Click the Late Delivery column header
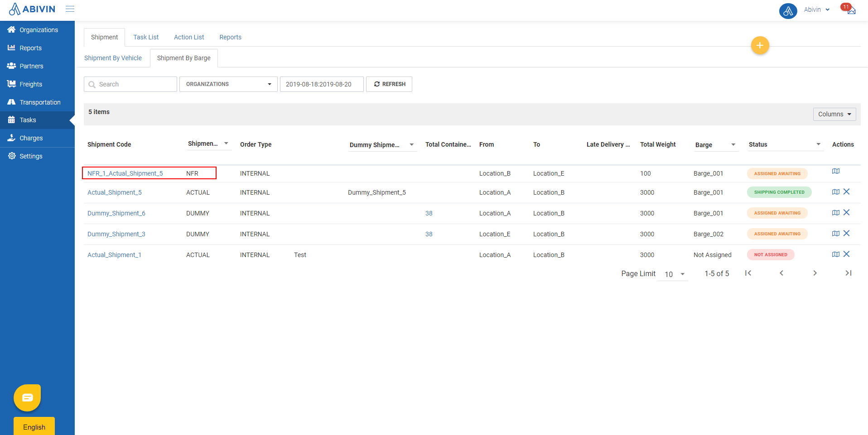Image resolution: width=868 pixels, height=435 pixels. coord(608,144)
